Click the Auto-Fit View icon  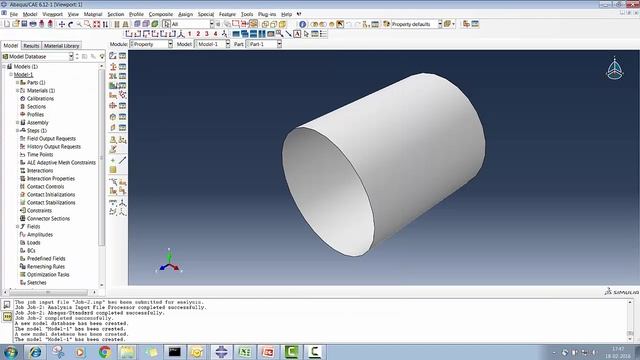(x=96, y=24)
